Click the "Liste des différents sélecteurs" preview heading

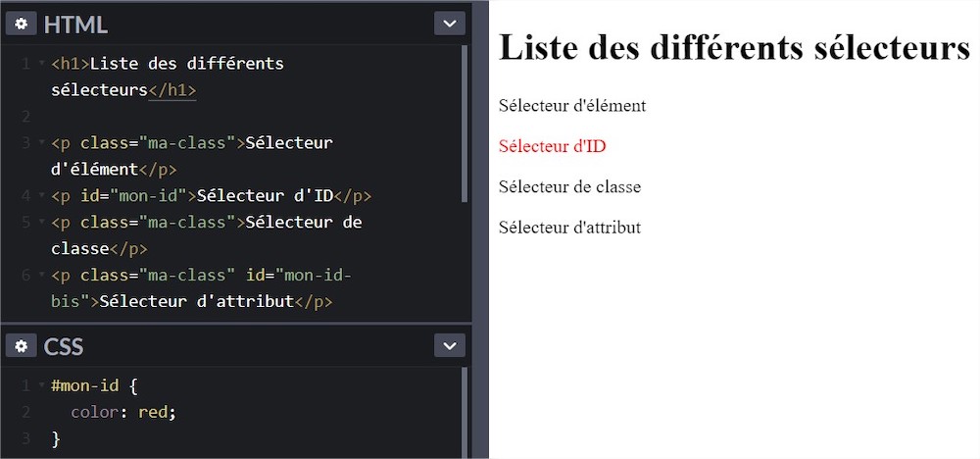coord(734,48)
